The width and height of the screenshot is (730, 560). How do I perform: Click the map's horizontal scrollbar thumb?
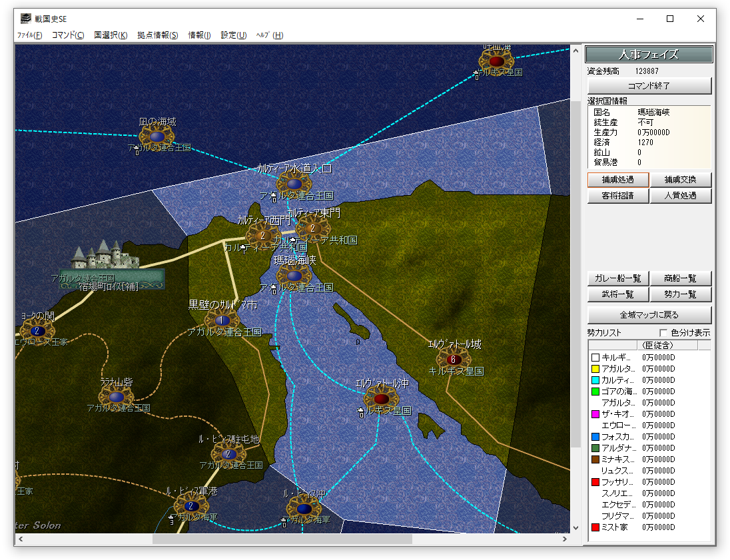[282, 539]
